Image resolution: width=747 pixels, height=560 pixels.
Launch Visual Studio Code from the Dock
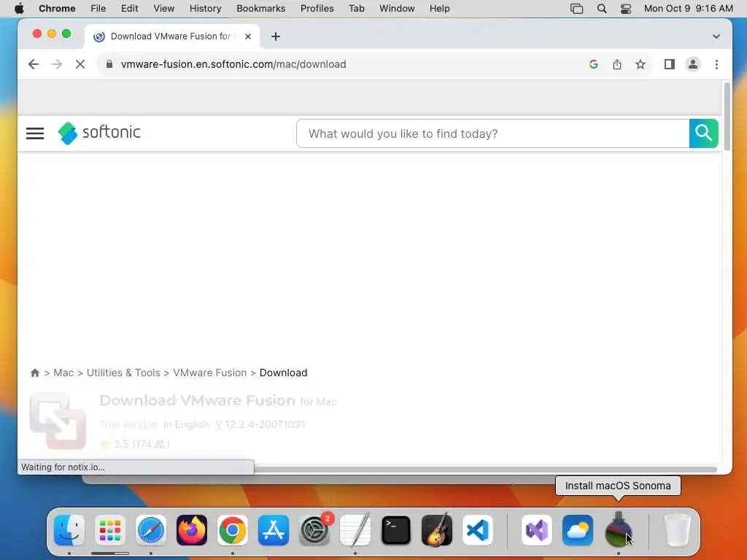tap(478, 530)
